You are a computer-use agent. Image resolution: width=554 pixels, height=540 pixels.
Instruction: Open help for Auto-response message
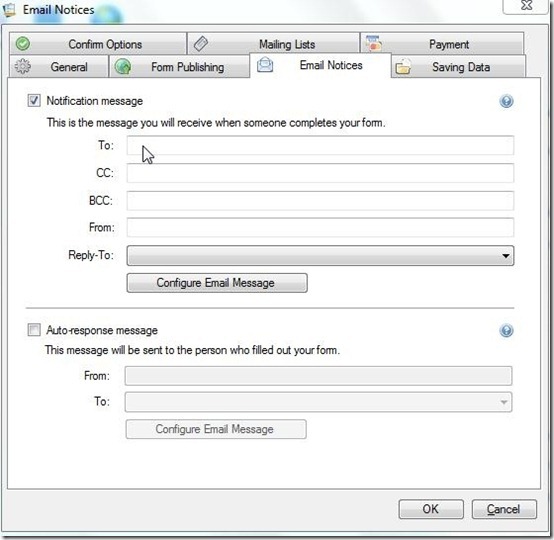coord(506,331)
